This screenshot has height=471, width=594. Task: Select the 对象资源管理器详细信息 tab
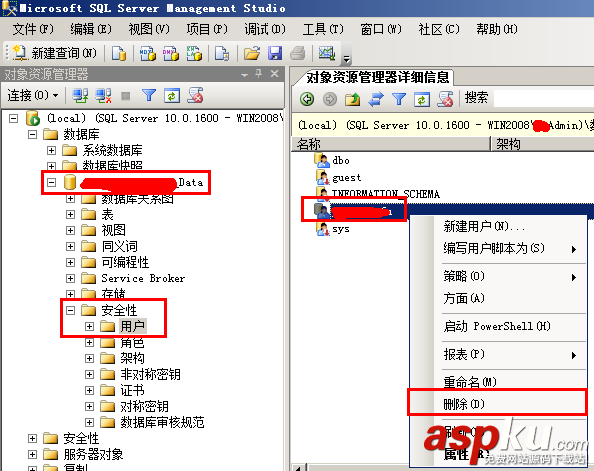pos(377,77)
